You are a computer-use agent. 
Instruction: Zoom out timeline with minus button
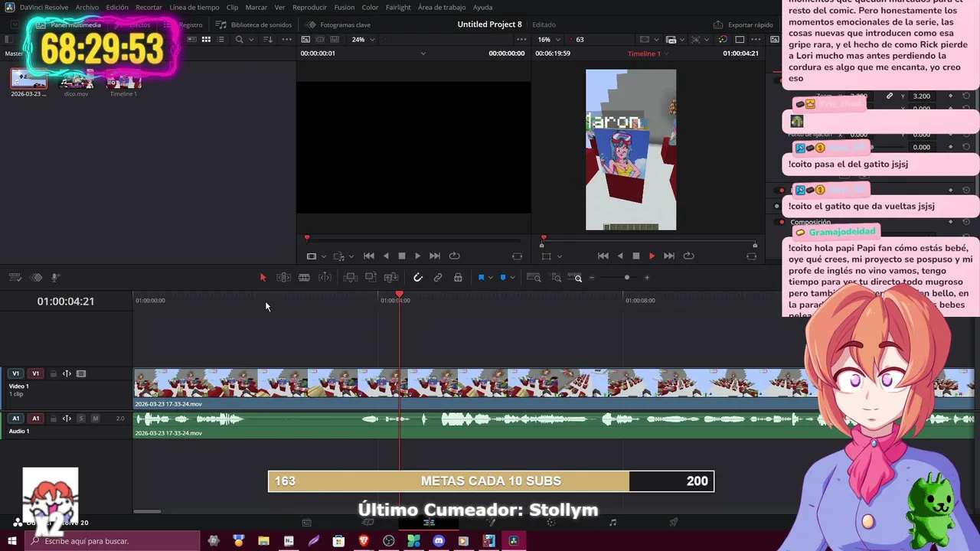pyautogui.click(x=592, y=278)
